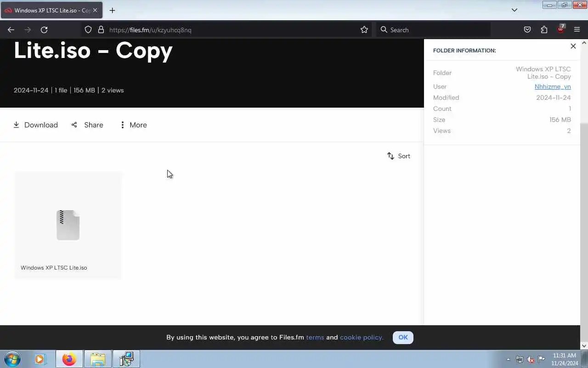Expand the list all tabs chevron

pyautogui.click(x=514, y=10)
